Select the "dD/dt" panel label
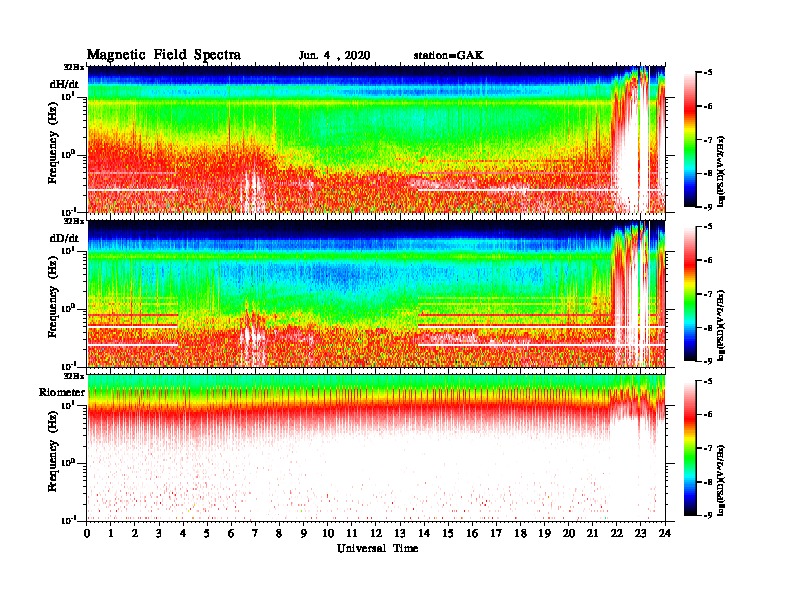 pyautogui.click(x=64, y=238)
